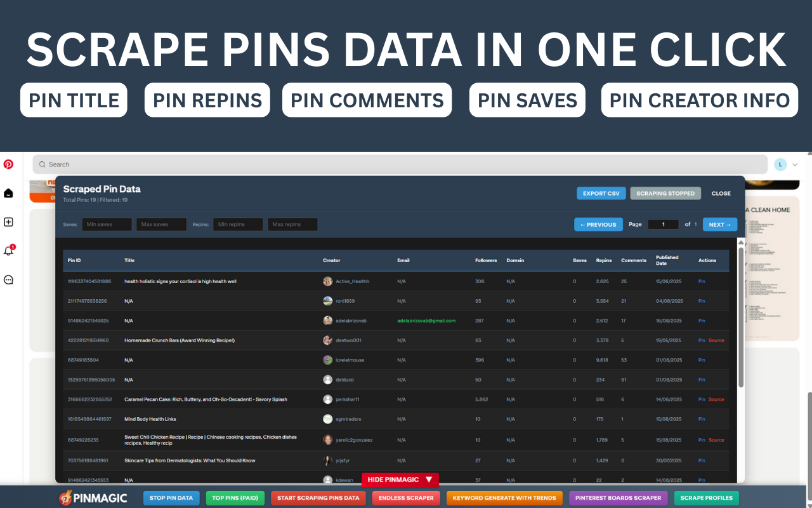
Task: Click the PinMagic logo in the bottom toolbar
Action: 93,498
